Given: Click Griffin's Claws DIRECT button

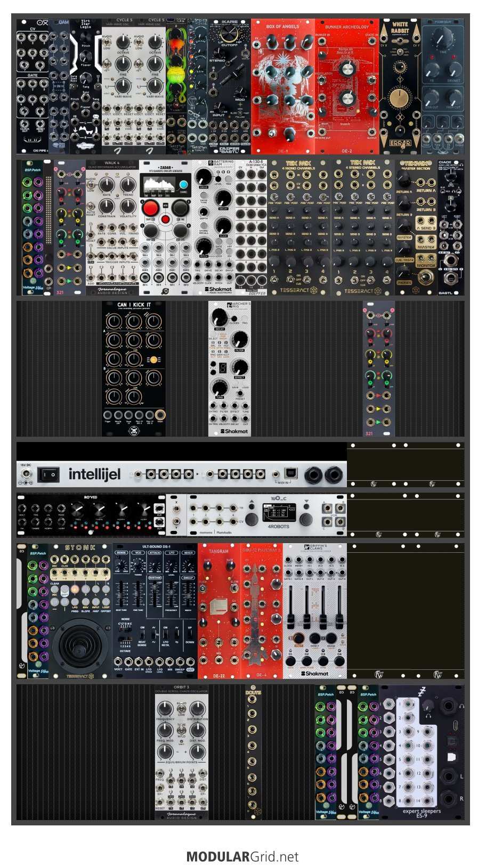Looking at the screenshot, I should pyautogui.click(x=315, y=638).
